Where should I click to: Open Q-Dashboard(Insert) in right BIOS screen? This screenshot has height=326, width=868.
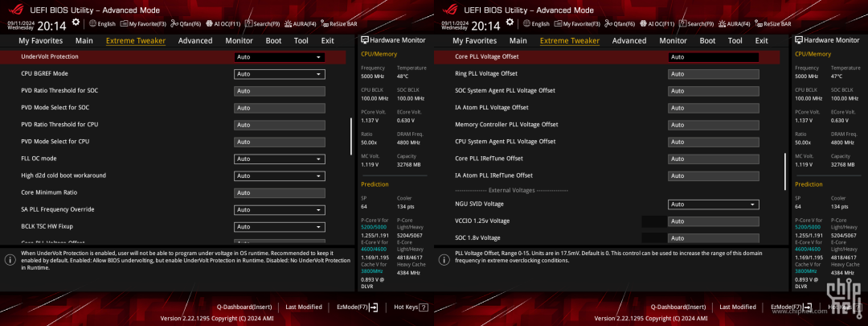[678, 307]
